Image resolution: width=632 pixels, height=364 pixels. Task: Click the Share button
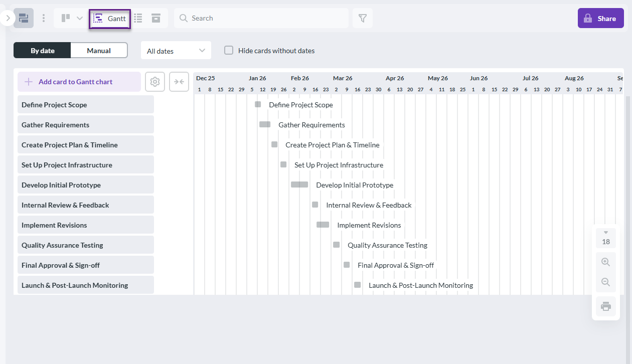(x=600, y=18)
